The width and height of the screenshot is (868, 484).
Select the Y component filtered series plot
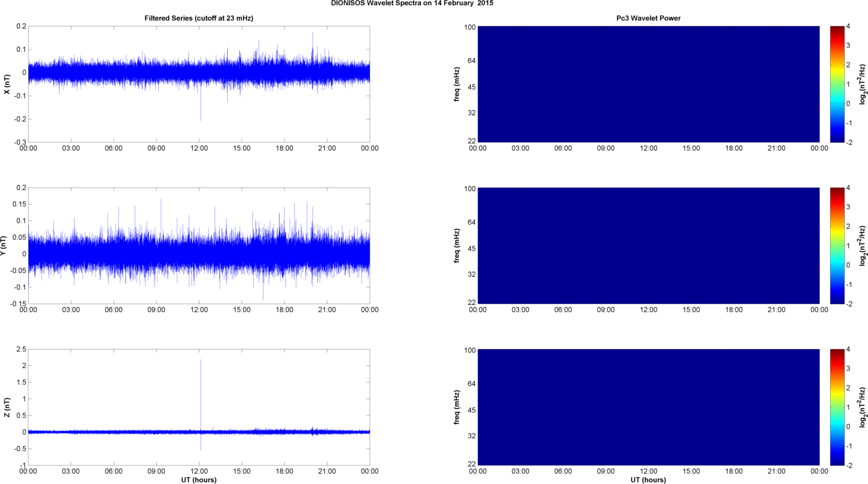pyautogui.click(x=199, y=246)
